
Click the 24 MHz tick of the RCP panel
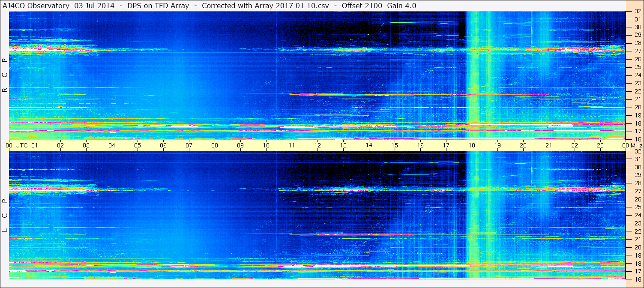click(638, 75)
